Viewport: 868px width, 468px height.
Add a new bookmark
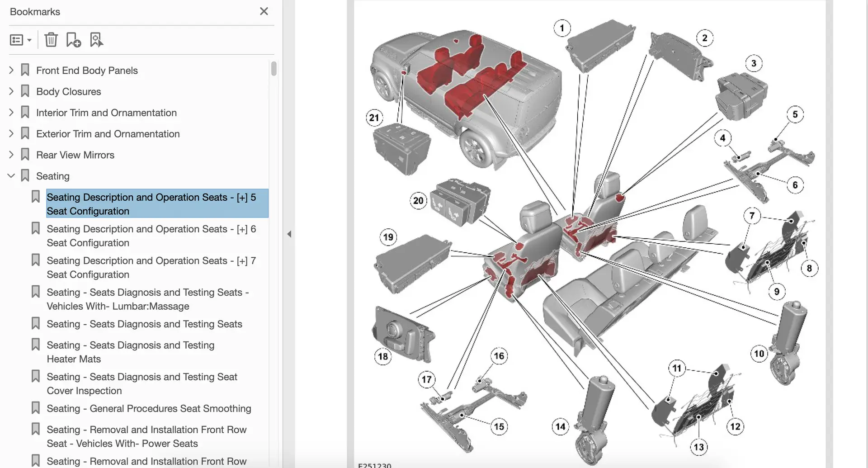pos(73,40)
